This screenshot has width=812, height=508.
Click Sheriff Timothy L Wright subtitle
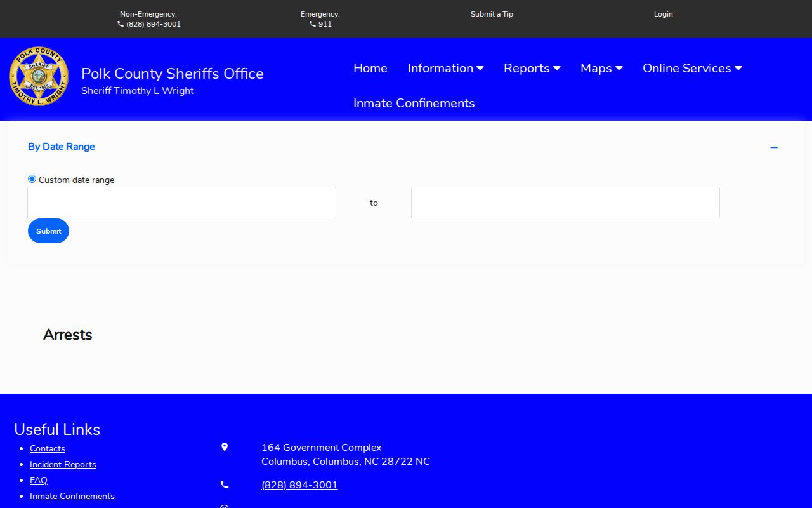coord(138,91)
